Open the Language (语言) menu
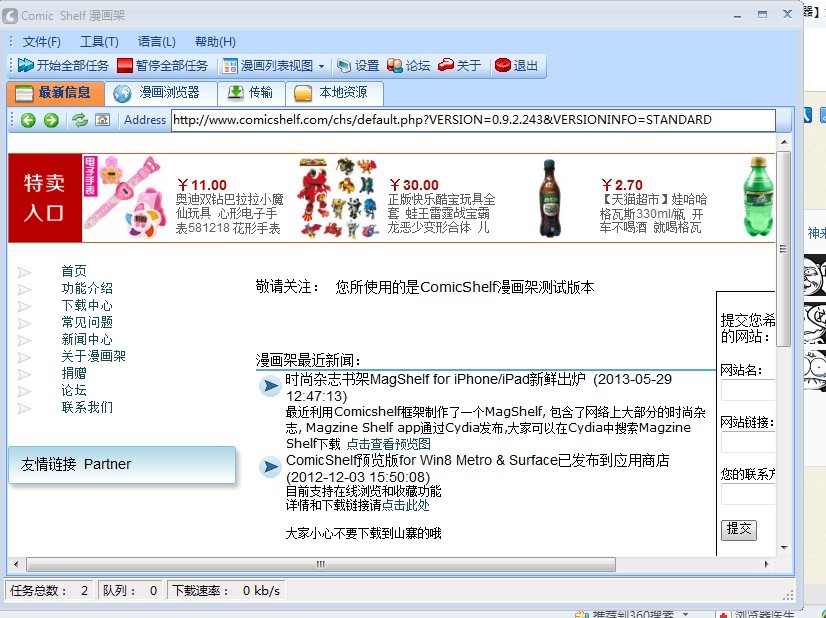The height and width of the screenshot is (618, 826). (156, 42)
